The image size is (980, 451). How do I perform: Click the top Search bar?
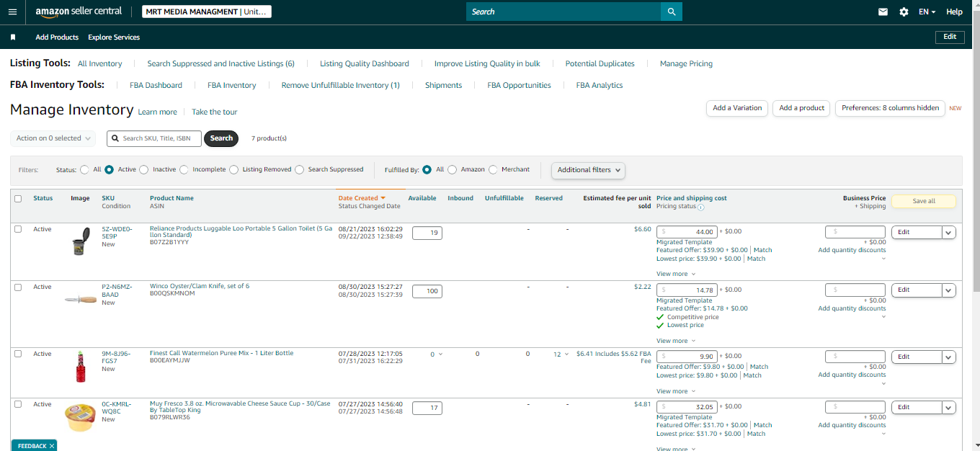pyautogui.click(x=563, y=12)
